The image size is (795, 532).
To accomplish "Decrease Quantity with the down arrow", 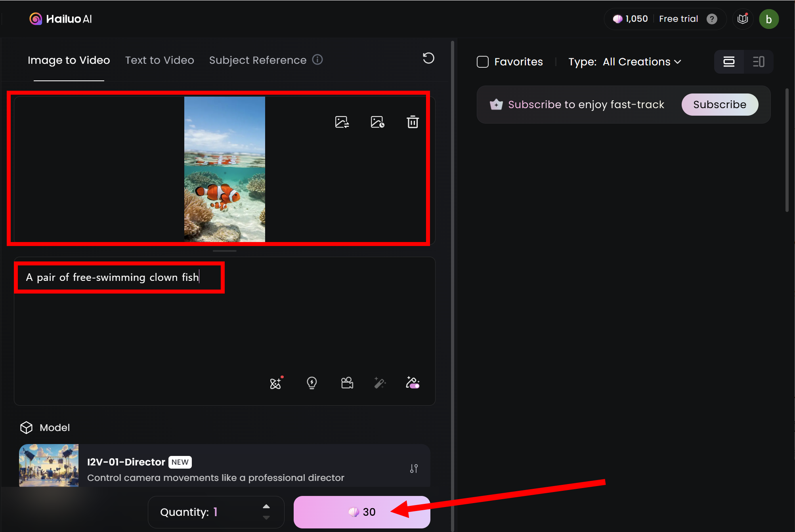I will [x=266, y=518].
